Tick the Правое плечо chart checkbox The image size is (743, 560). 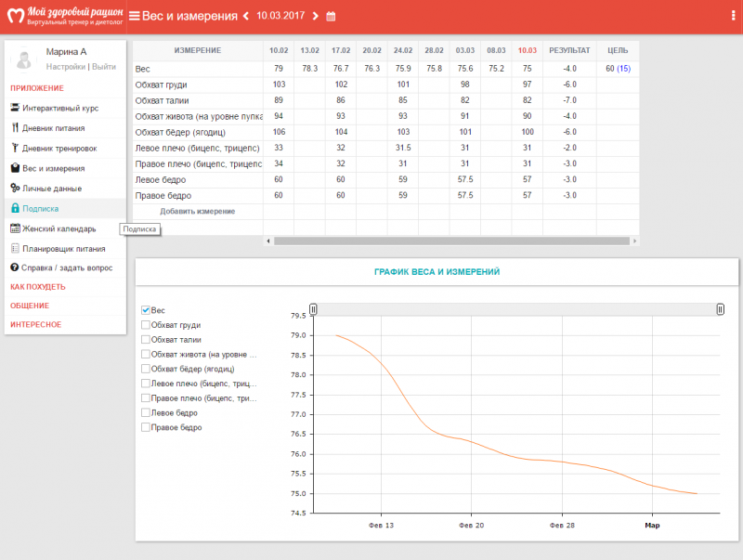146,398
